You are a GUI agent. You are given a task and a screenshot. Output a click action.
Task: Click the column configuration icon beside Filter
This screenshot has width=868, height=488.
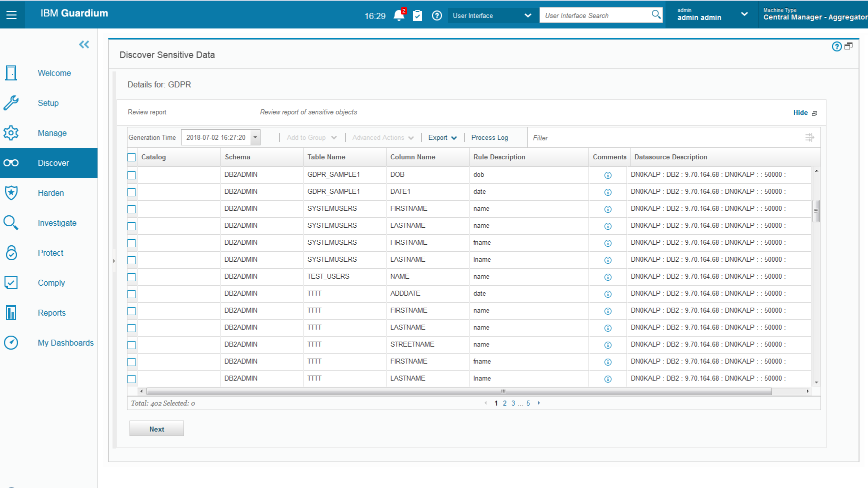pos(810,137)
